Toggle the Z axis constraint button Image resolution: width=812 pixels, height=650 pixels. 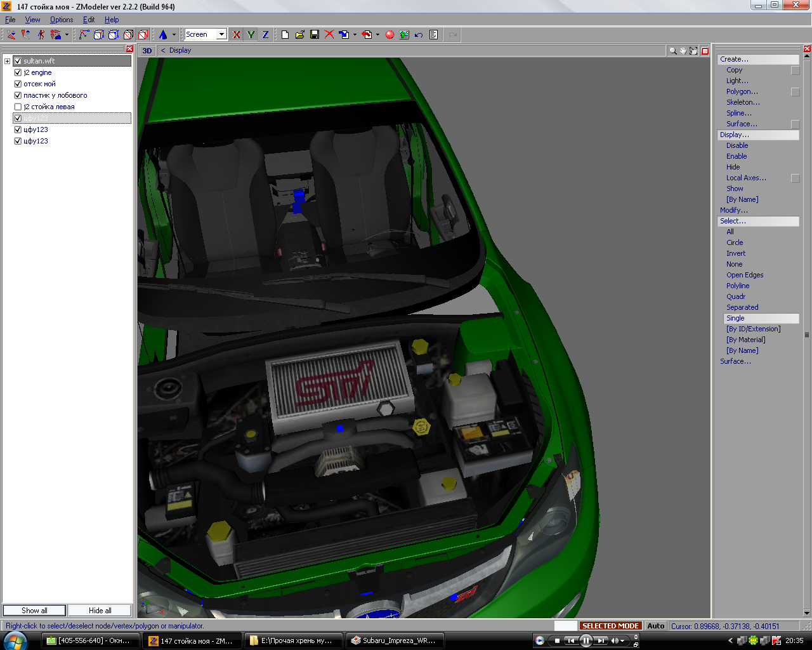click(x=265, y=34)
